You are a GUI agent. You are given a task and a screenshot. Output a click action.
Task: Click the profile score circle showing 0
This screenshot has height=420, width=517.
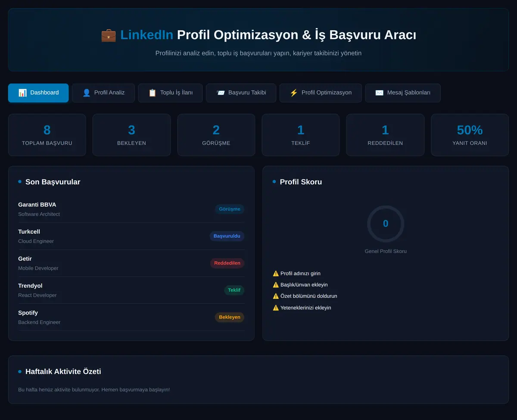pyautogui.click(x=386, y=224)
